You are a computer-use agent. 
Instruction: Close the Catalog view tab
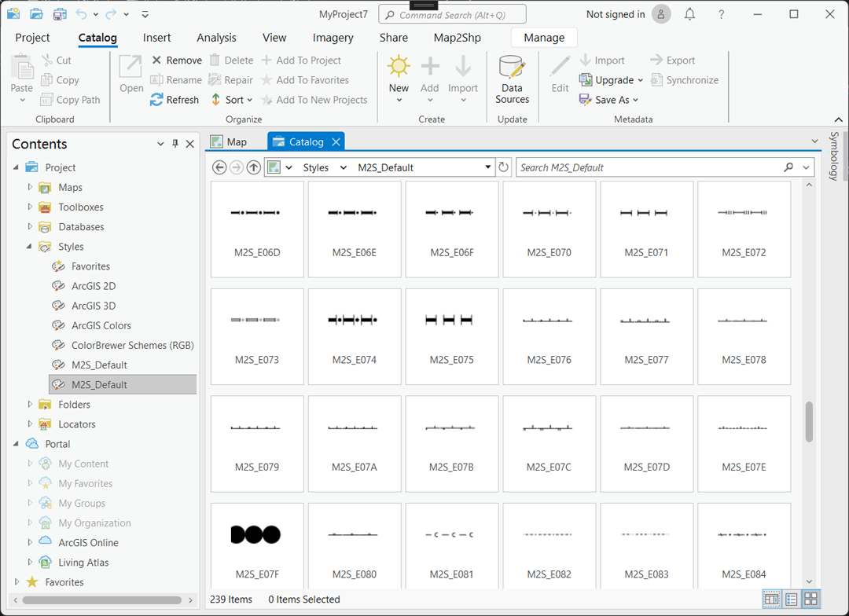[x=336, y=142]
